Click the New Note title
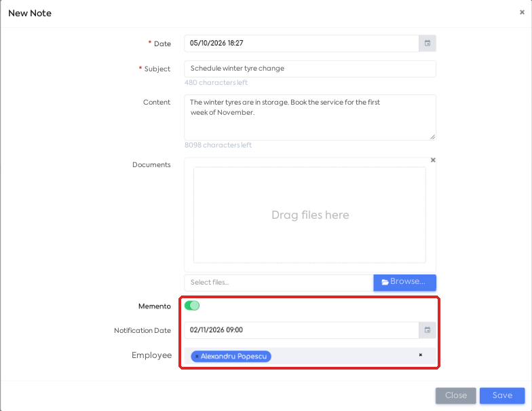Screen dimensions: 532x411 point(30,14)
